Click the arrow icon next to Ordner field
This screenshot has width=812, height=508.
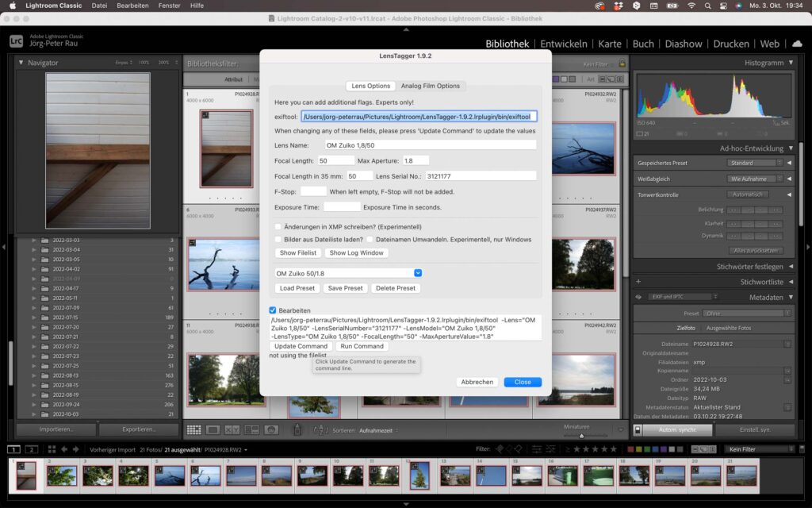tap(787, 380)
